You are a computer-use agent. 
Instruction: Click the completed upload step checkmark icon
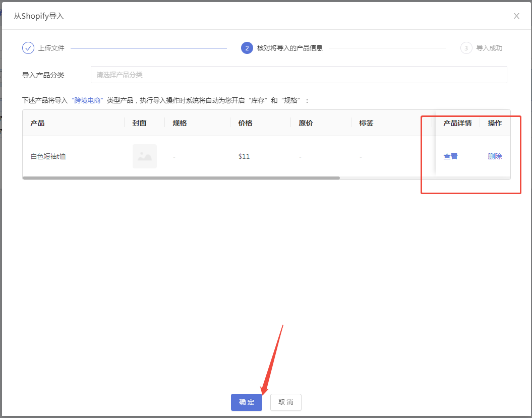(28, 48)
